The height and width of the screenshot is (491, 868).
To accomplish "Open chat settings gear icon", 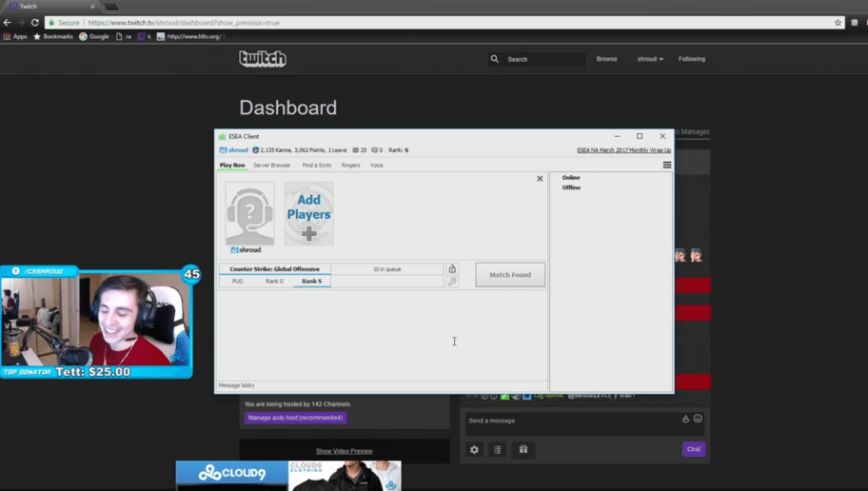I will click(474, 449).
